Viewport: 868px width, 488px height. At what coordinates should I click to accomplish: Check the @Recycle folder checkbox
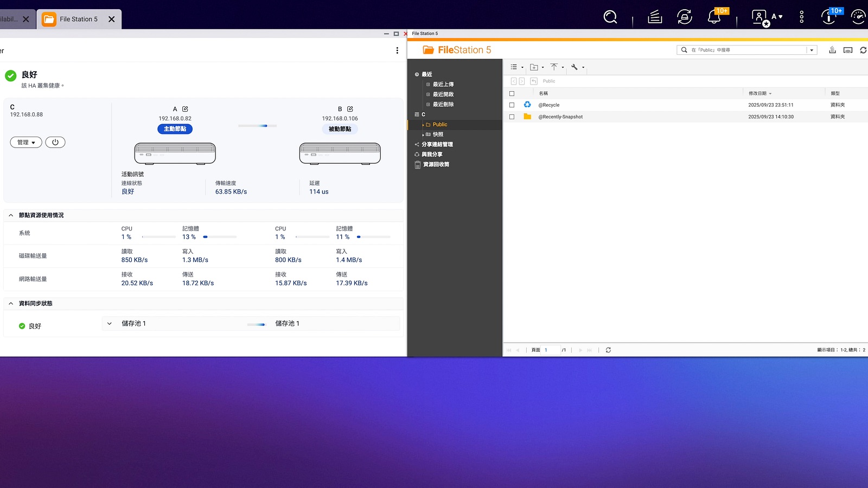pos(512,105)
